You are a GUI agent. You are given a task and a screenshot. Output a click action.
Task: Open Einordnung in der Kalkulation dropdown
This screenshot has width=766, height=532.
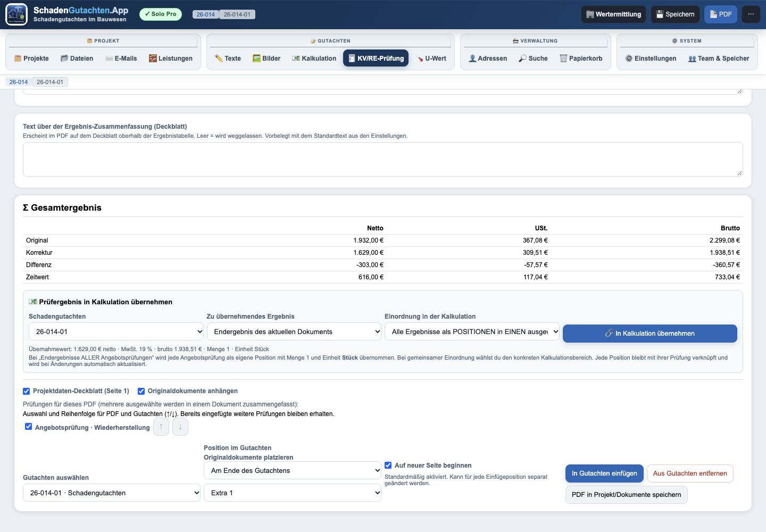click(x=472, y=331)
